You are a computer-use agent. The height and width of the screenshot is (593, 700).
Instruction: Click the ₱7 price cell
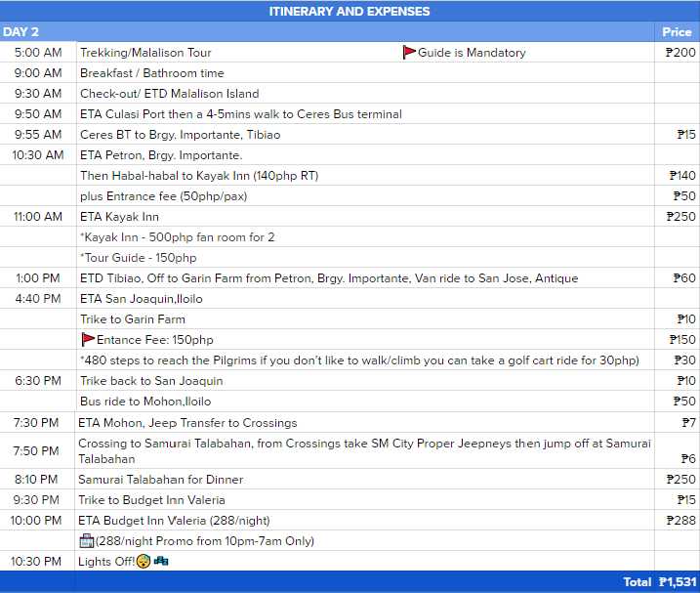[x=678, y=422]
